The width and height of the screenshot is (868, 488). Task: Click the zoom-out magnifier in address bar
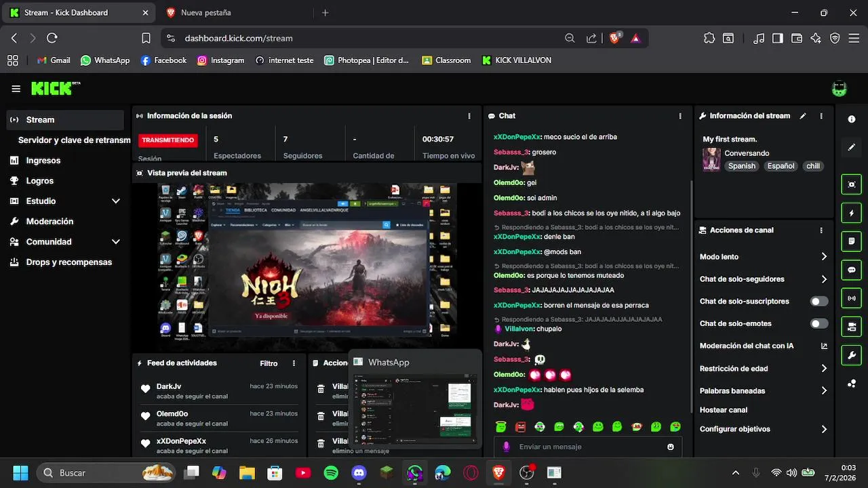[570, 39]
